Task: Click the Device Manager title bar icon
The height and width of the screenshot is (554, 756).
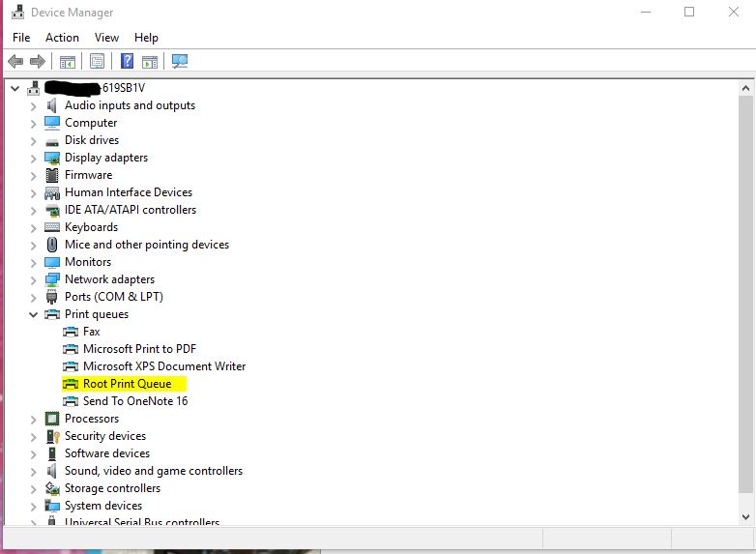Action: (17, 12)
